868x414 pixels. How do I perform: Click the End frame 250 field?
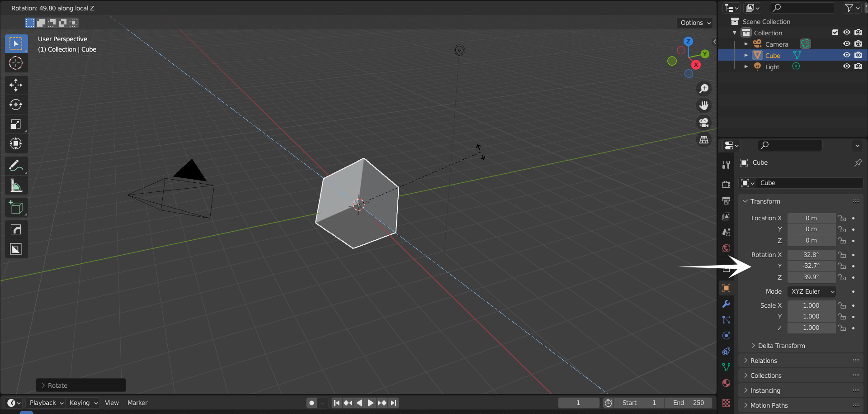pyautogui.click(x=688, y=403)
